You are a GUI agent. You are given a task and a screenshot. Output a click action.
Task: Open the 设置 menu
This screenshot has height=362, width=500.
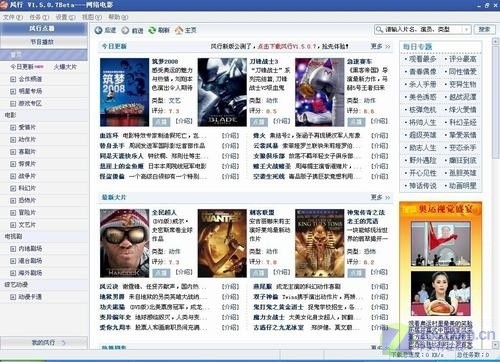[65, 17]
